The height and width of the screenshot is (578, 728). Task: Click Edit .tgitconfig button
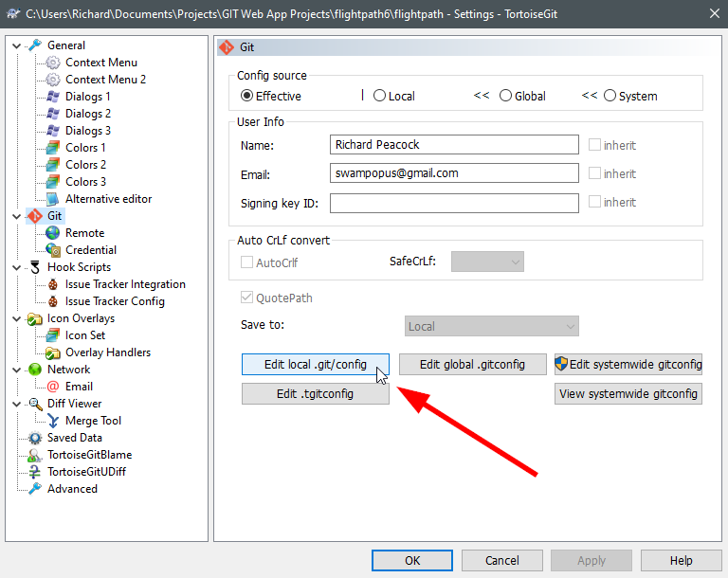pos(316,393)
